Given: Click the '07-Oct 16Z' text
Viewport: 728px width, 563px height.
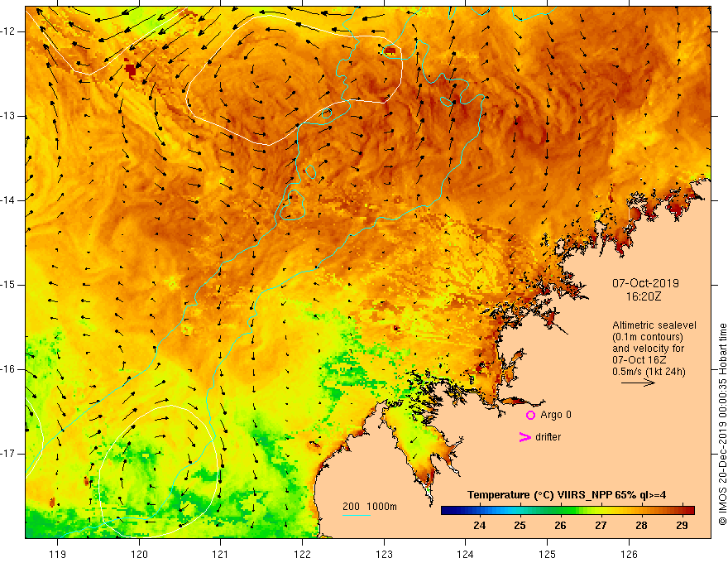Looking at the screenshot, I should pyautogui.click(x=639, y=360).
